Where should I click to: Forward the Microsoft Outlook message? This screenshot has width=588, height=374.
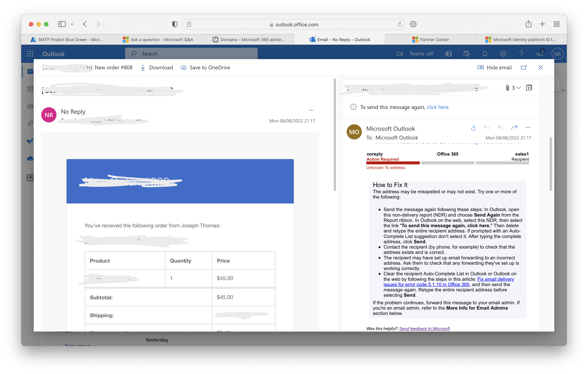pyautogui.click(x=514, y=127)
